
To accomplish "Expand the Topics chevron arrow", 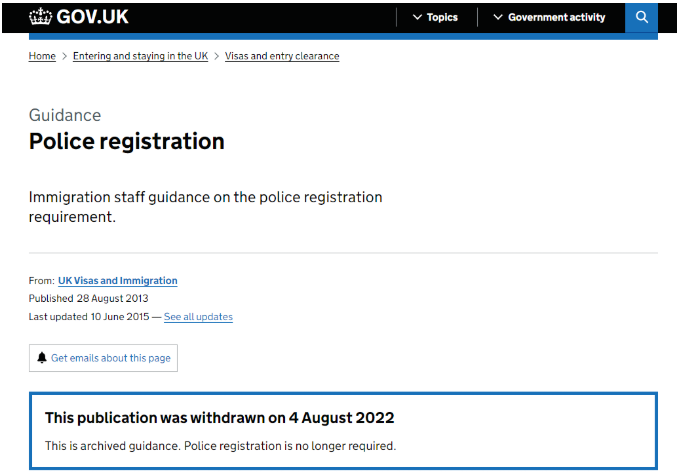I will 417,17.
